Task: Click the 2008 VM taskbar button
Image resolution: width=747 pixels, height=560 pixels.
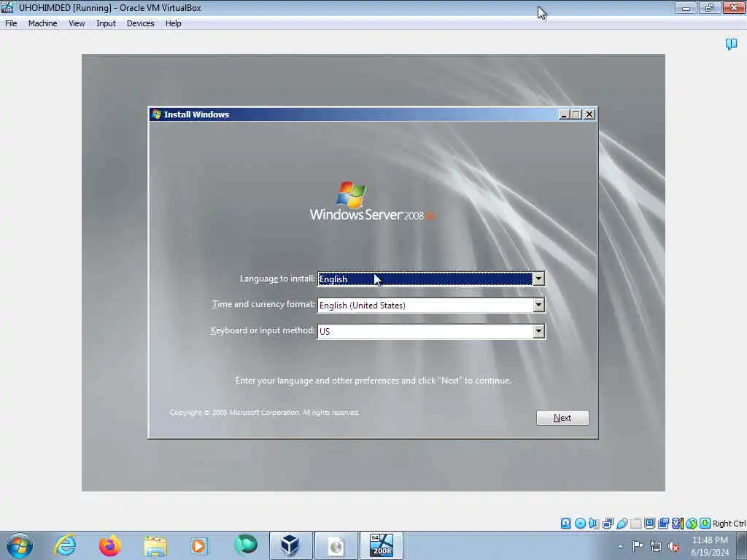Action: pyautogui.click(x=381, y=545)
